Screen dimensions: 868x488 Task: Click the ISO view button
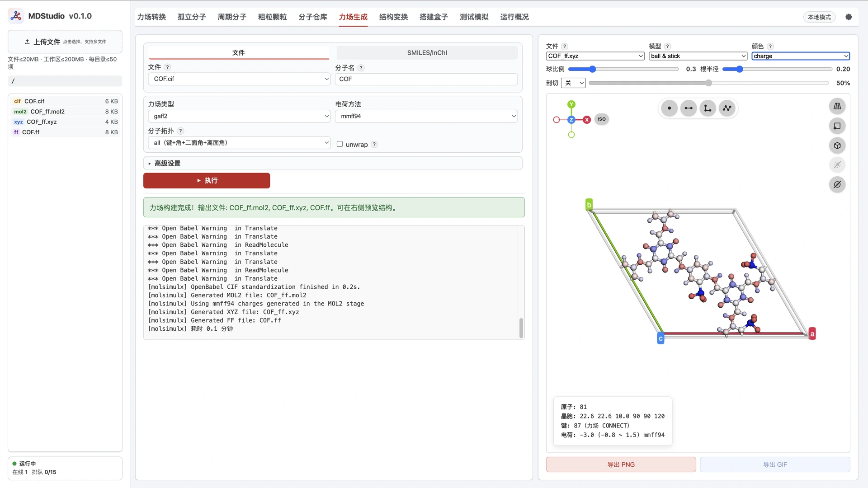click(601, 119)
